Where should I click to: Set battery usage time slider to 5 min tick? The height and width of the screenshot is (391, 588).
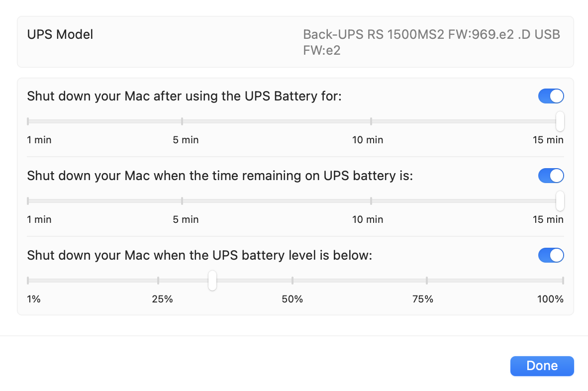click(182, 121)
